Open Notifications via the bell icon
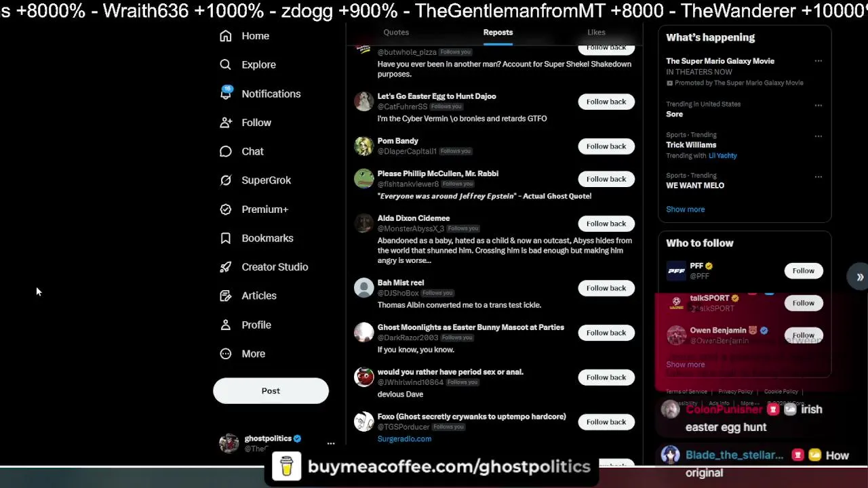868x488 pixels. 226,94
